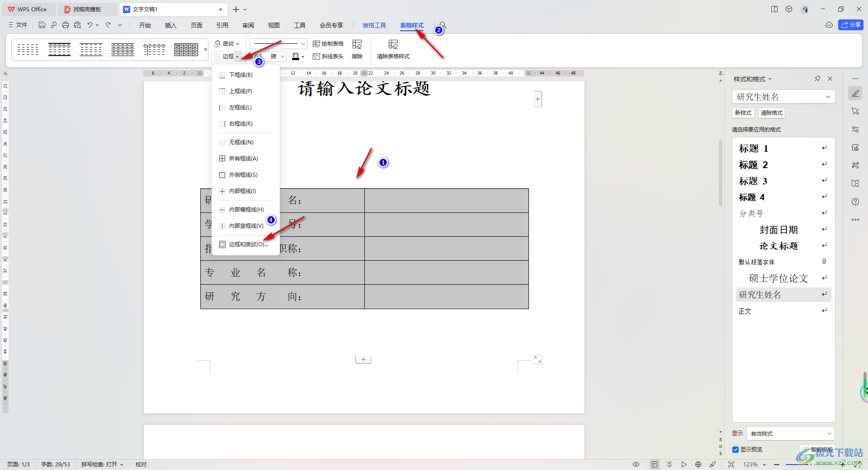868x470 pixels.
Task: Click the selection arrow icon in right sidebar
Action: point(855,111)
